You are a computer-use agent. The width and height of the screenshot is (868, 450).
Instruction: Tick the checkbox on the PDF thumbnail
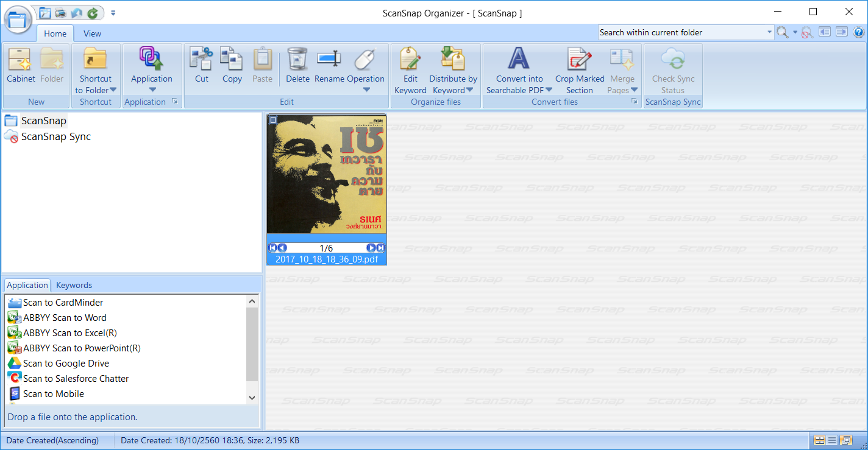pos(273,121)
